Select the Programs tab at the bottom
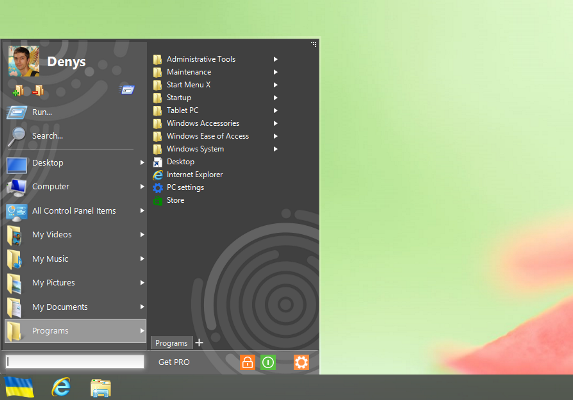 (171, 343)
